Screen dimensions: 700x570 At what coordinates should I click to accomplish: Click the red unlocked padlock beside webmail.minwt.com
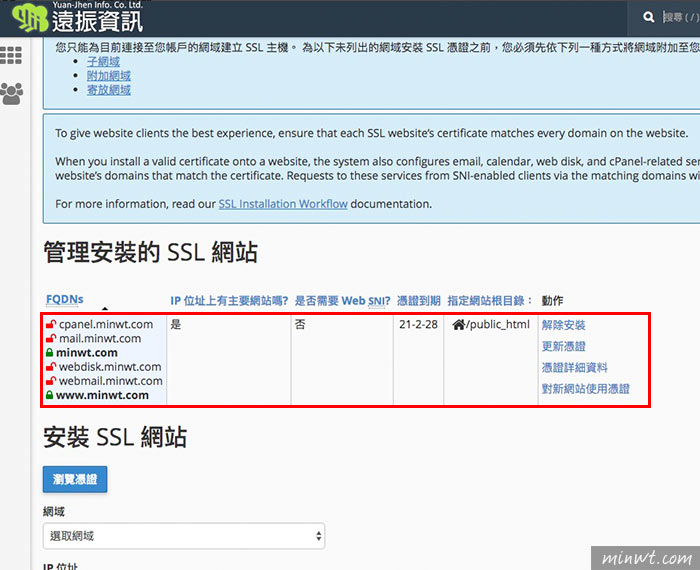click(51, 381)
